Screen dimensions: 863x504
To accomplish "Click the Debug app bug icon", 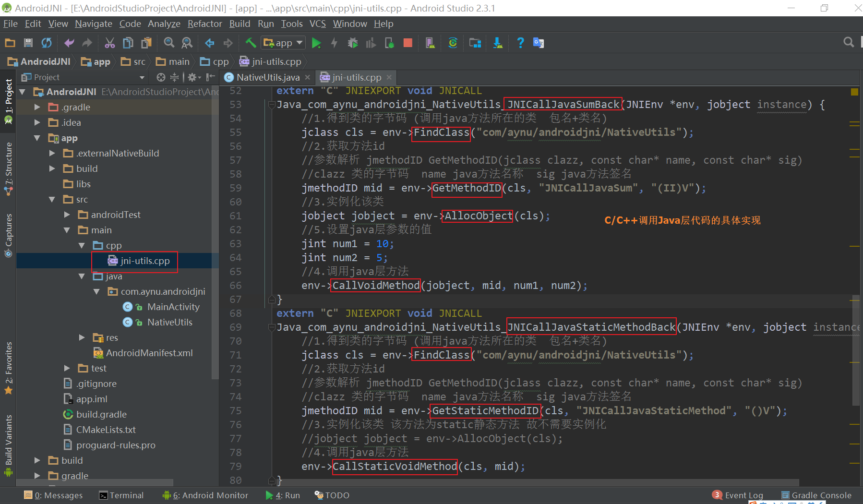I will (353, 43).
